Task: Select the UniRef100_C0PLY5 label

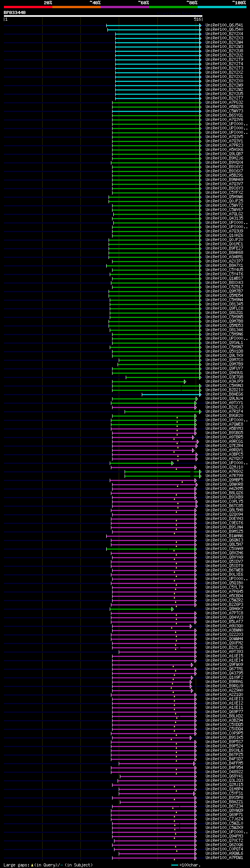Action: [224, 501]
